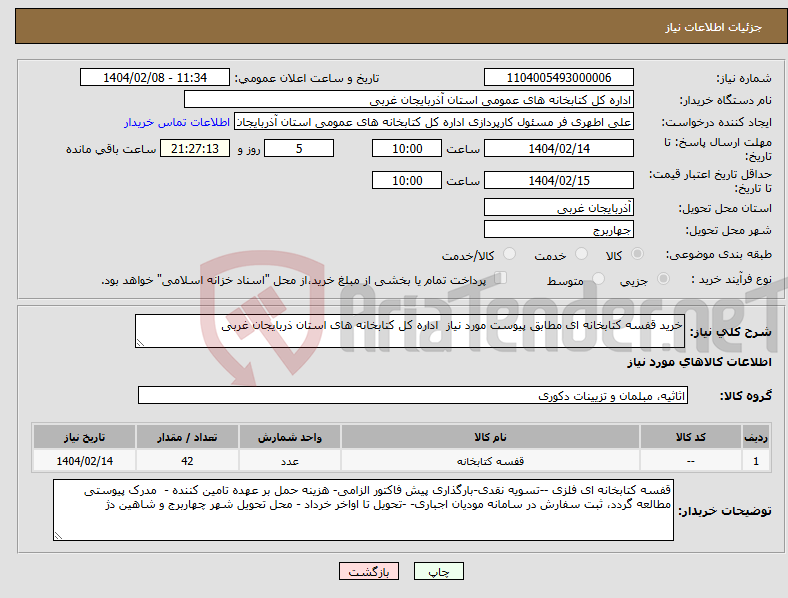The height and width of the screenshot is (598, 788).
Task: Click the response deadline date 1404/02/14 field
Action: pyautogui.click(x=558, y=148)
